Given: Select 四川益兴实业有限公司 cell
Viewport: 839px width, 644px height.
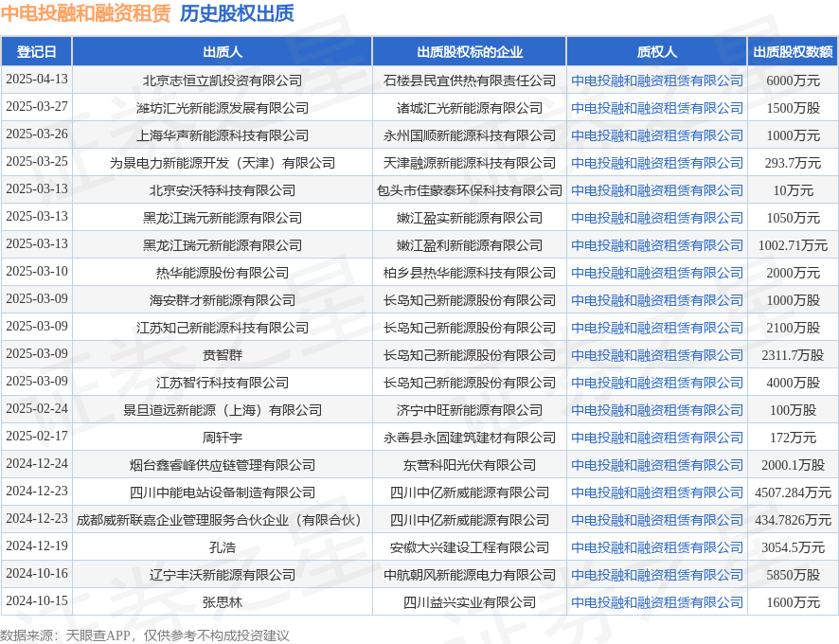Looking at the screenshot, I should (x=470, y=602).
